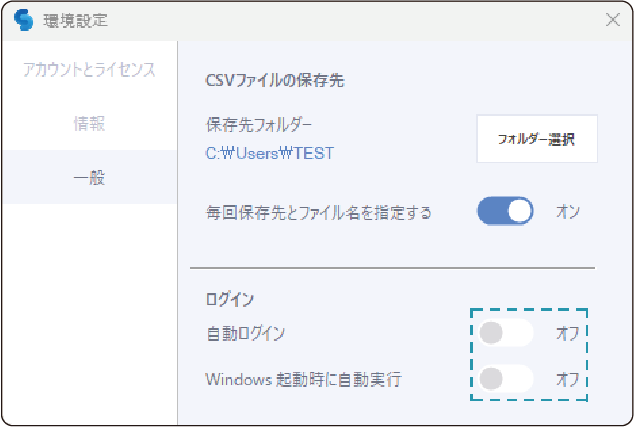Click the オフ label beside Windows 起動時に自動実行

coord(568,380)
